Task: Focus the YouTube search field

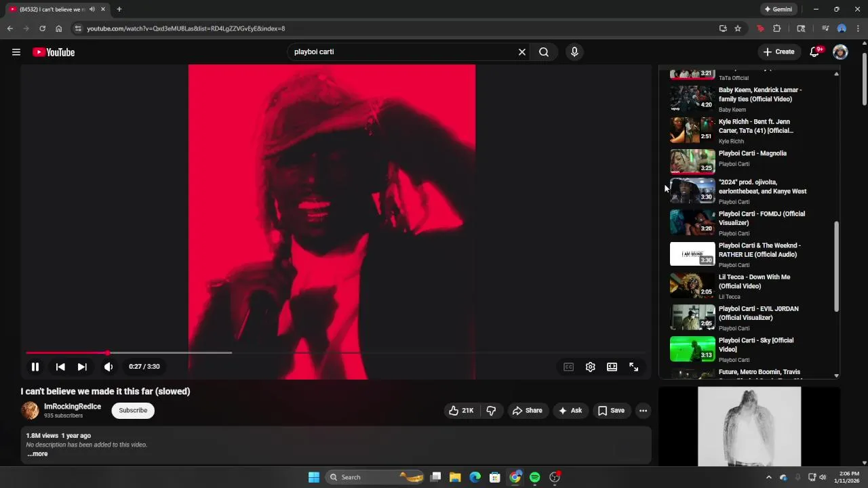Action: (403, 52)
